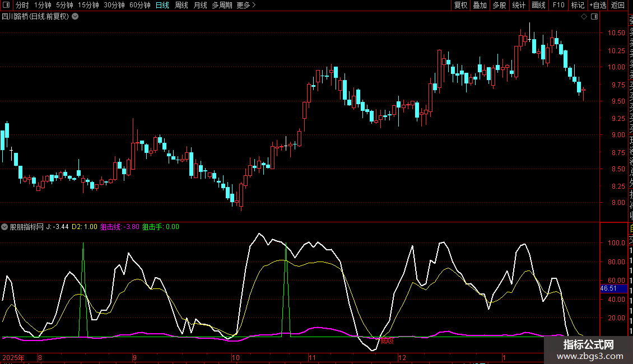Open the 股朋指标网 indicator dropdown arrow
Image resolution: width=633 pixels, height=364 pixels.
(5, 227)
